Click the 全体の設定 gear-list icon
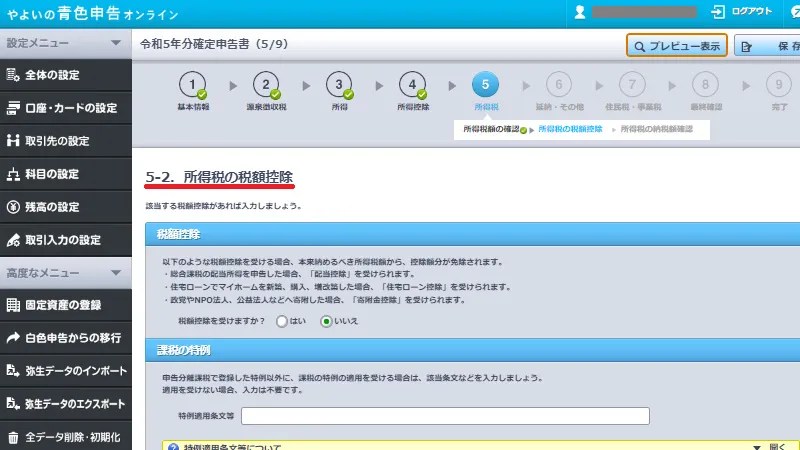This screenshot has height=450, width=800. click(x=13, y=75)
